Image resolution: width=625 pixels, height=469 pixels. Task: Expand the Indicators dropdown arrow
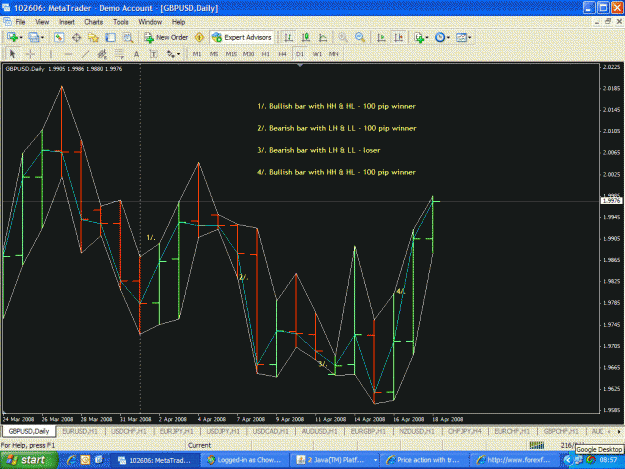coord(427,37)
